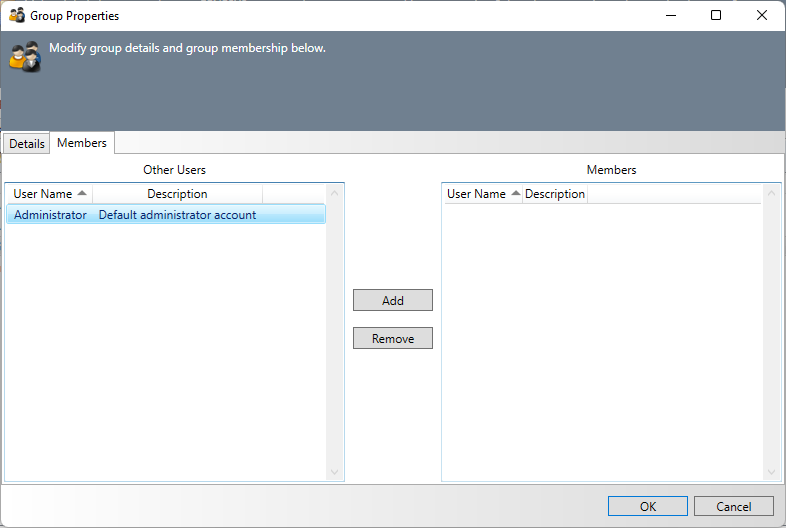Viewport: 786px width, 528px height.
Task: Click down arrow of Members list scrollbar
Action: (772, 472)
